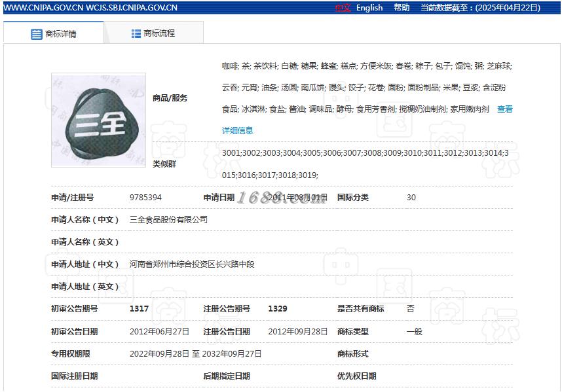Select shared trademark value 否
The image size is (562, 392).
[x=411, y=309]
